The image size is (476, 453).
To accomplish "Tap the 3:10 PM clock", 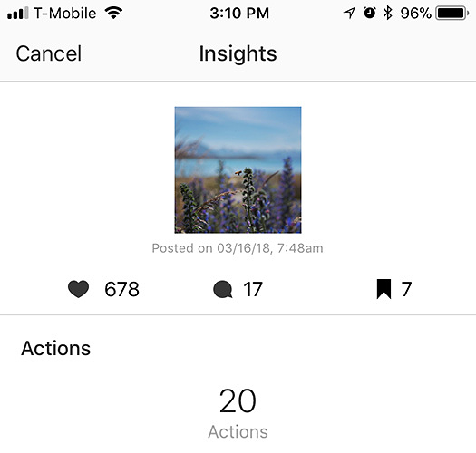I will tap(239, 14).
